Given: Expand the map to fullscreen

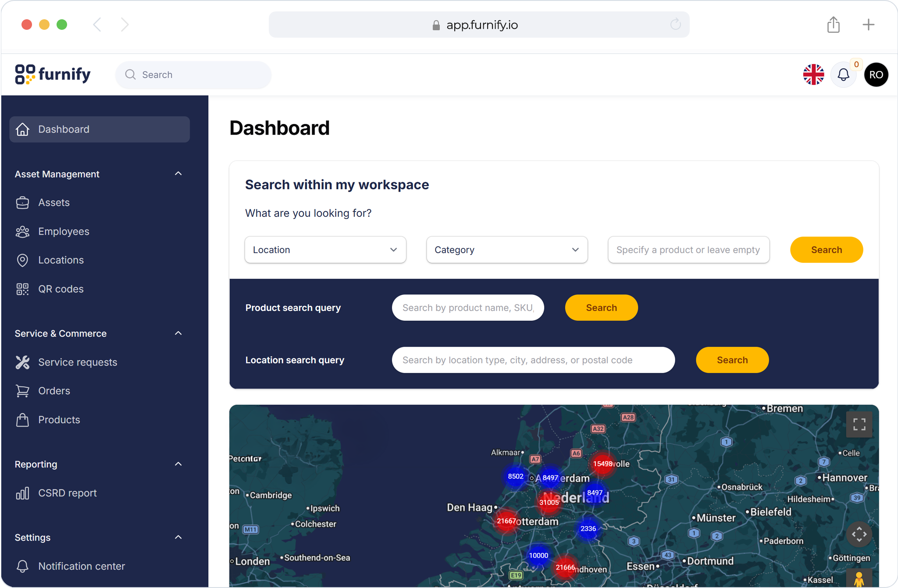Looking at the screenshot, I should [x=859, y=424].
